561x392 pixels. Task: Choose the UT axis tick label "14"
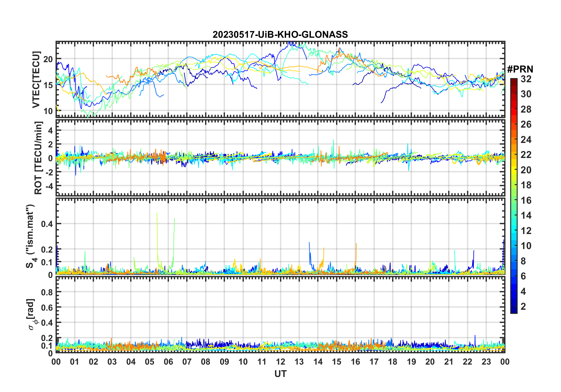click(x=318, y=362)
